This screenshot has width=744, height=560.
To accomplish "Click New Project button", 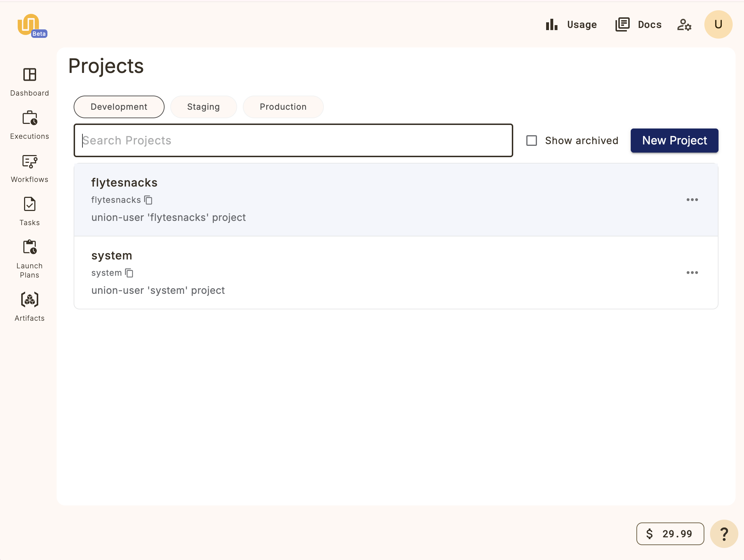I will (x=674, y=140).
